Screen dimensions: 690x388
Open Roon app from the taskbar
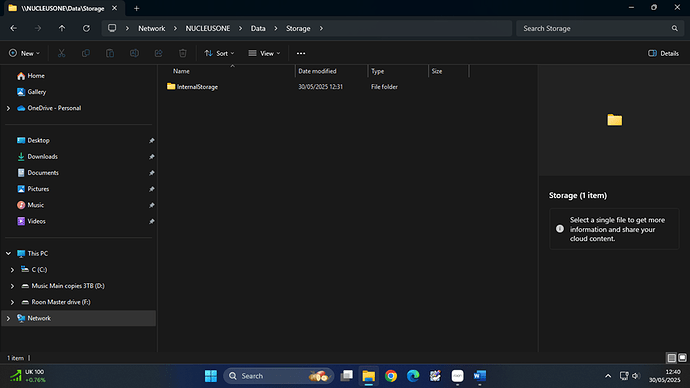click(x=458, y=376)
